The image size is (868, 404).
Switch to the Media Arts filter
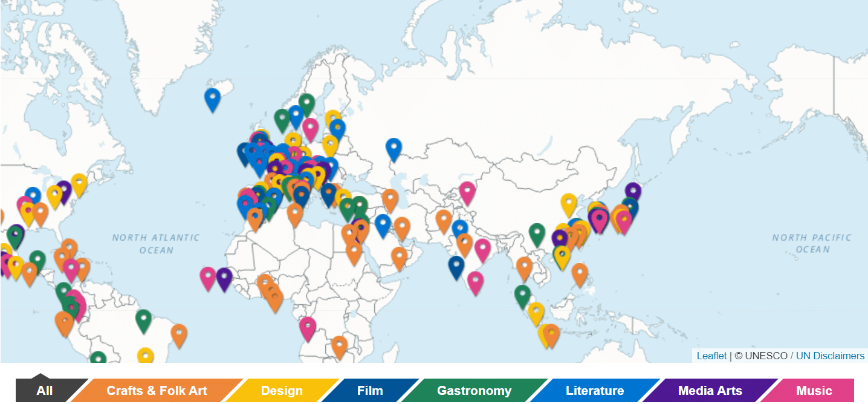coord(709,391)
